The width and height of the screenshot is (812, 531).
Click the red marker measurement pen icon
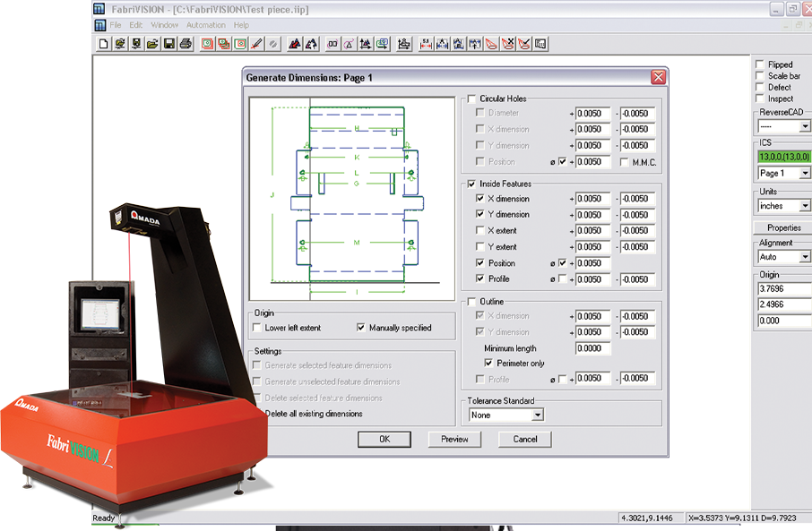[x=255, y=43]
